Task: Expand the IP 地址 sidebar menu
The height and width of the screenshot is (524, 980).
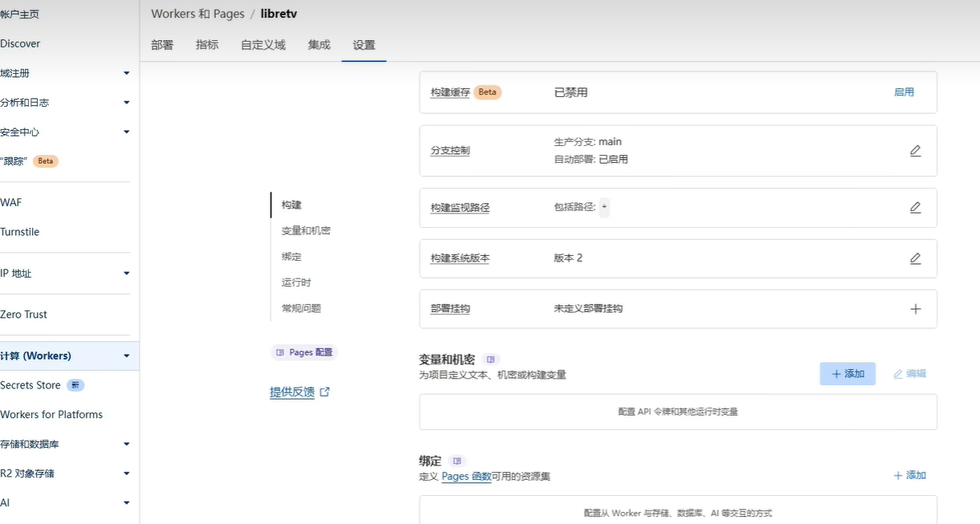Action: (x=126, y=274)
